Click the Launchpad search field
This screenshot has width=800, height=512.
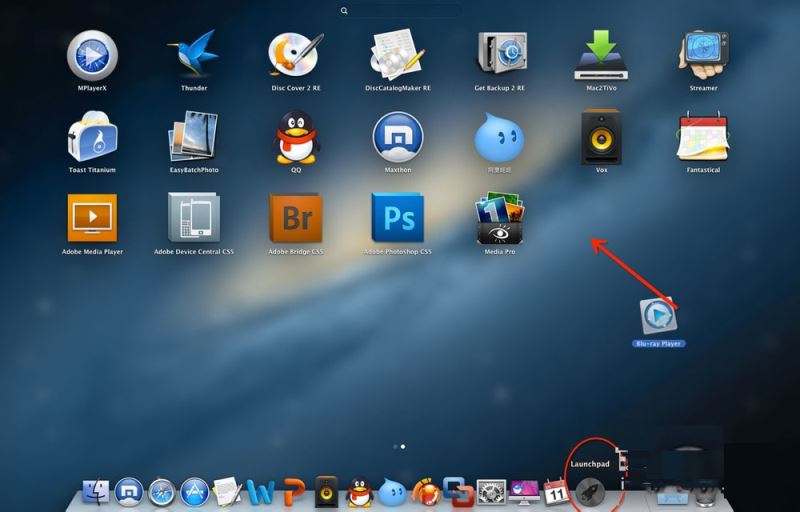[x=401, y=10]
